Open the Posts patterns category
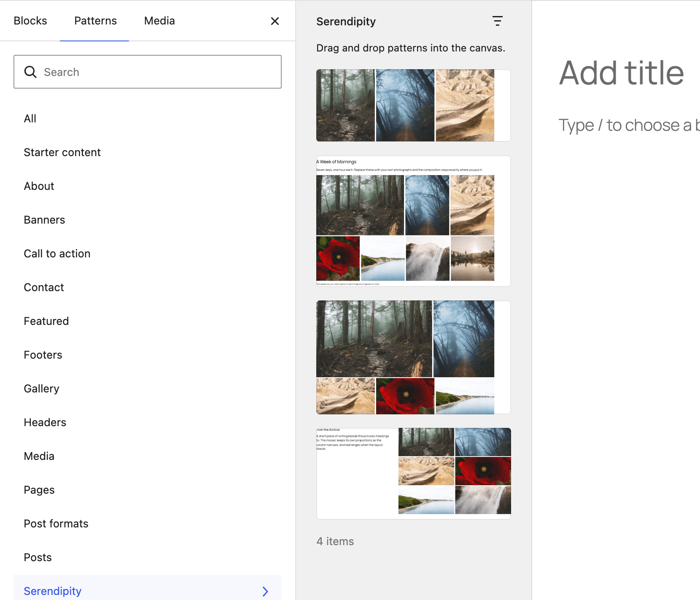This screenshot has height=600, width=700. [x=148, y=557]
